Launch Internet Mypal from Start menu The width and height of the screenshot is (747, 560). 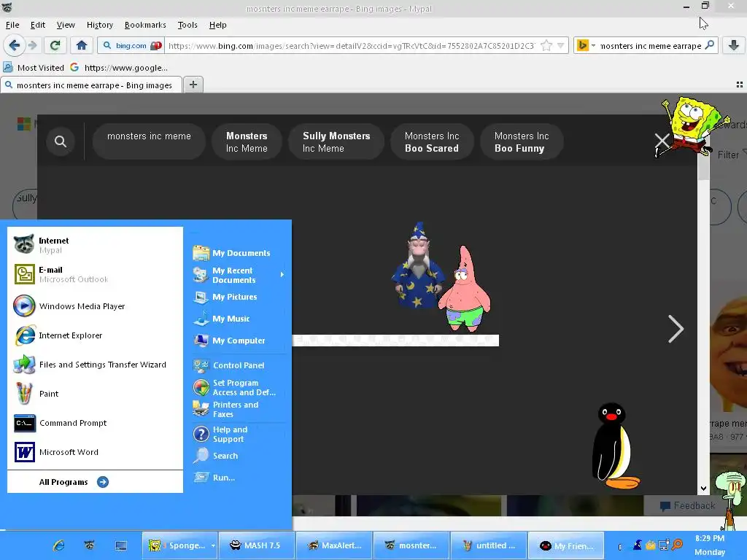click(x=96, y=245)
